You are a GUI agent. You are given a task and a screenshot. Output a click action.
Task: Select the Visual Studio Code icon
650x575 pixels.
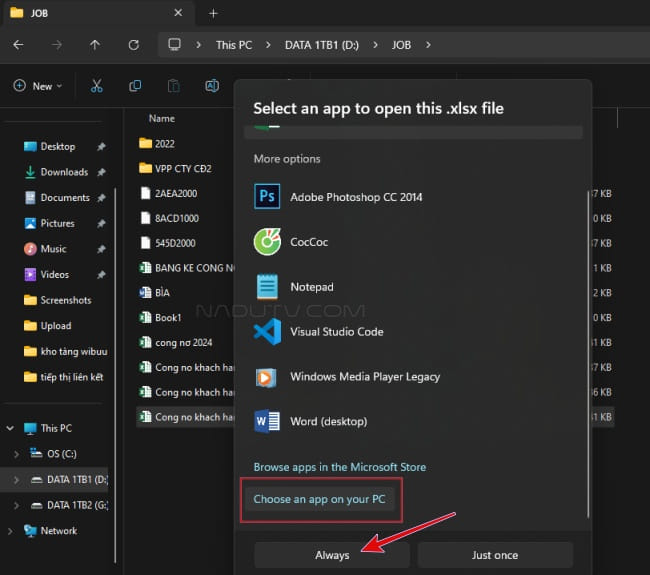tap(267, 332)
